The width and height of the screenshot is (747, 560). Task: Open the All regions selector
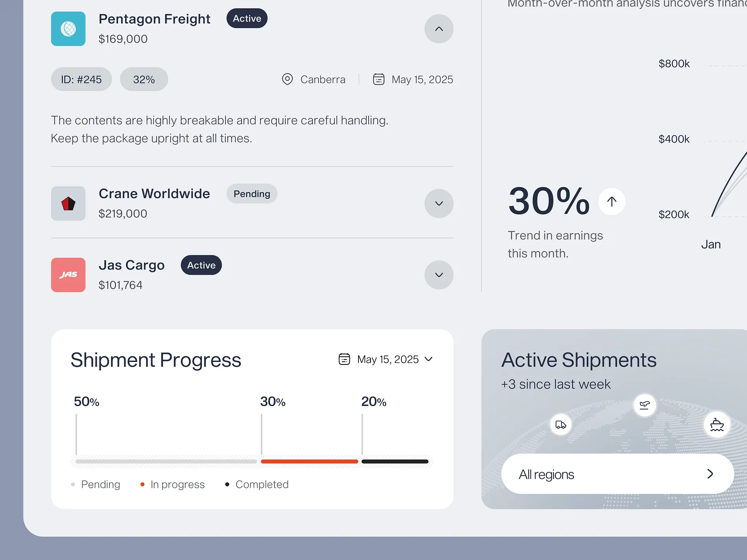pos(617,474)
